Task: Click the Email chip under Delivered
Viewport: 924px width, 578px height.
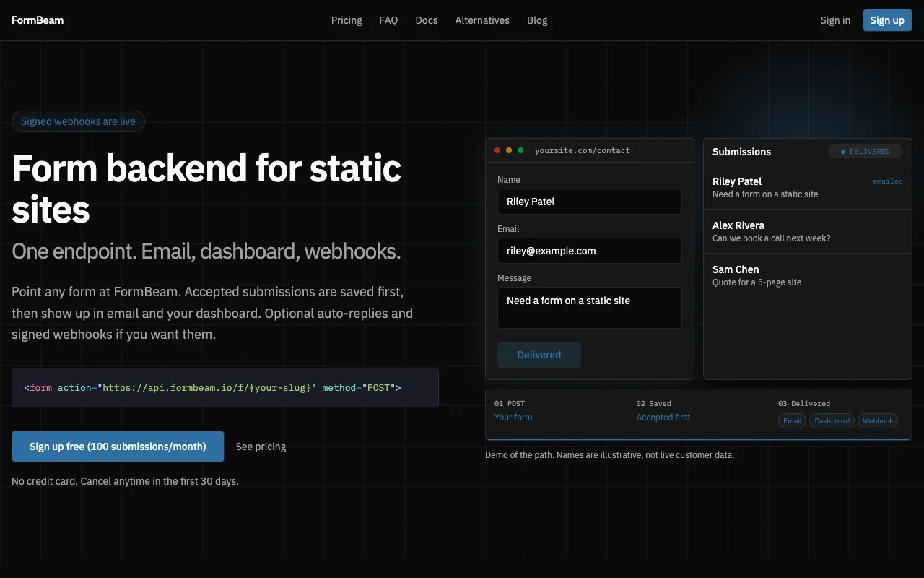Action: tap(793, 420)
